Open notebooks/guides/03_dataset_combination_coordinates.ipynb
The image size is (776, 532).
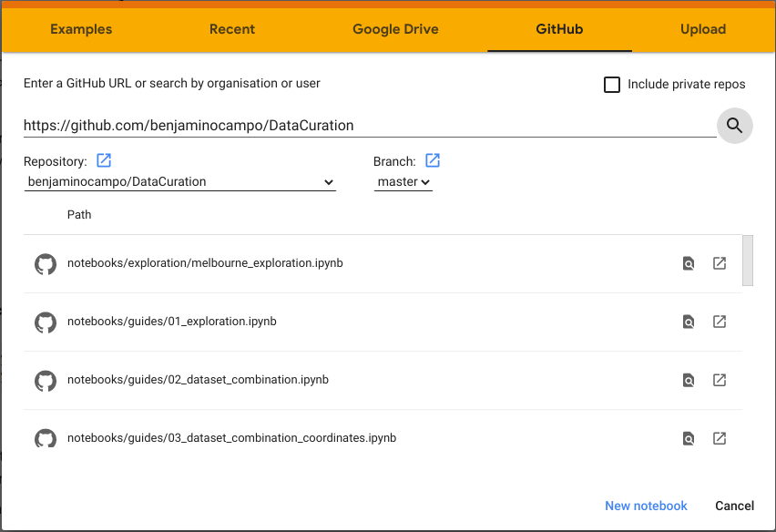tap(231, 438)
